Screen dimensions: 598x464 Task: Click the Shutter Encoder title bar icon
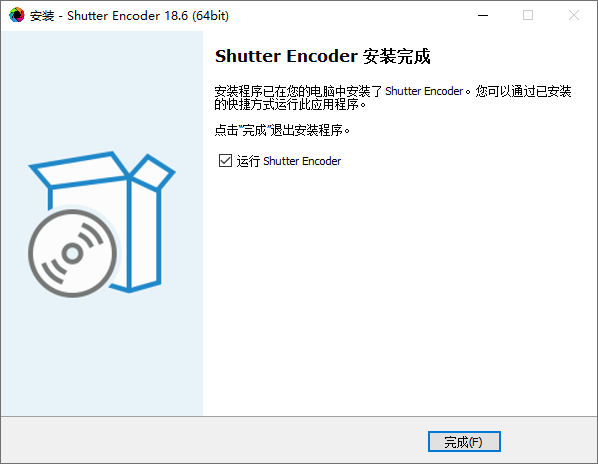[16, 15]
